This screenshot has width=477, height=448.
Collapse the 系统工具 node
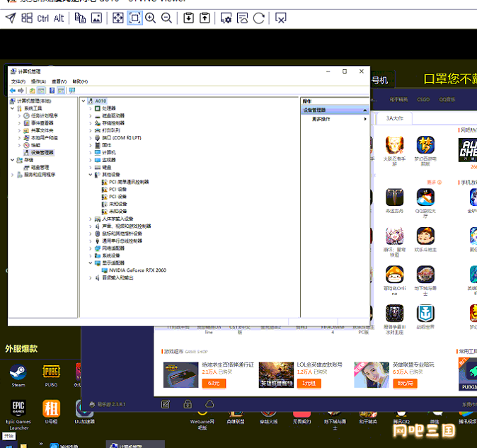pos(13,108)
